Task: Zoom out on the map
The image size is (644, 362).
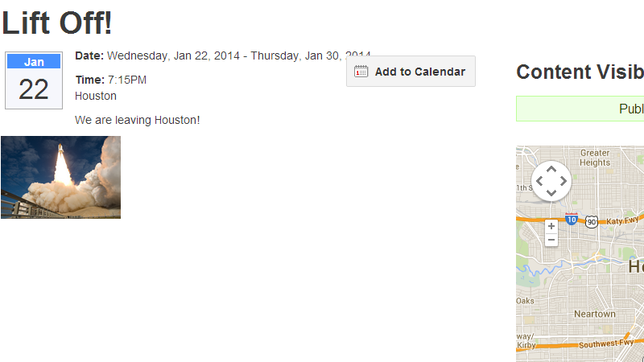Action: pos(551,240)
